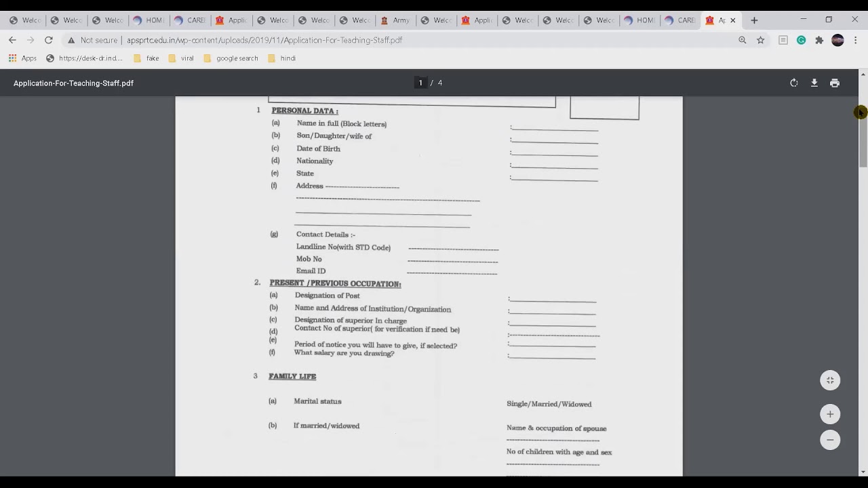Viewport: 868px width, 488px height.
Task: Open the viral bookmarks folder
Action: (x=181, y=58)
